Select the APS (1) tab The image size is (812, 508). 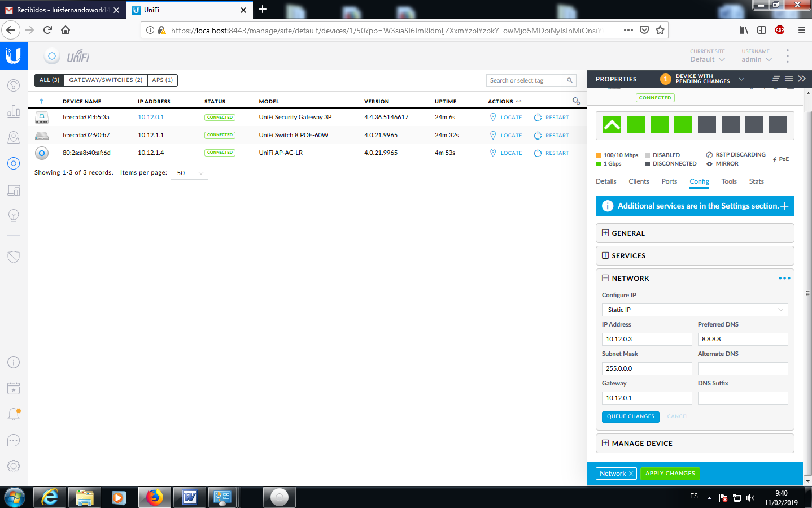point(163,80)
